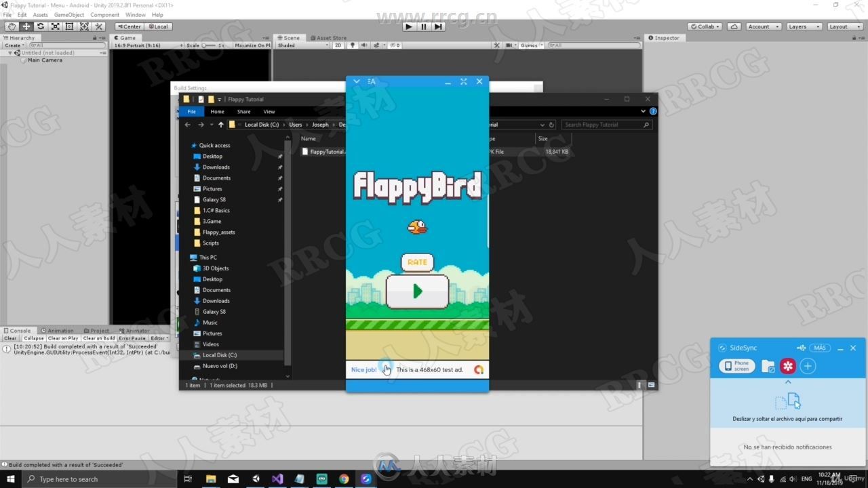Open Editor dropdown in Console
Image resolution: width=868 pixels, height=488 pixels.
click(159, 338)
